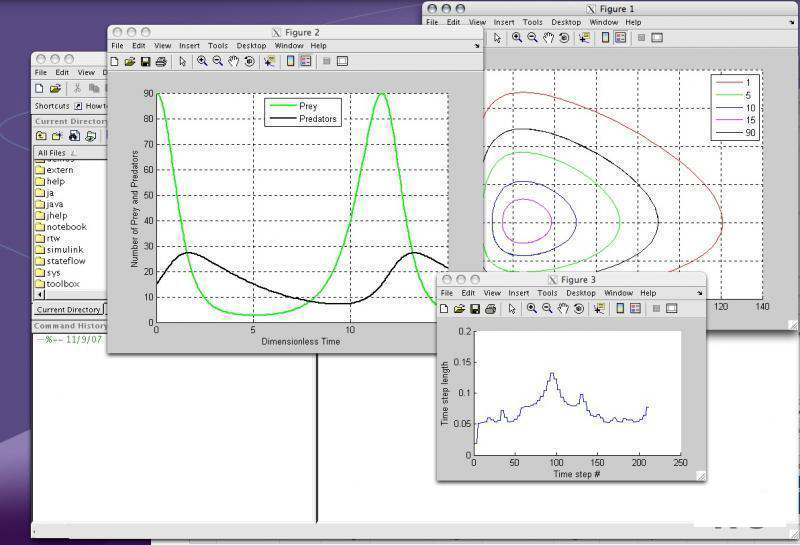The width and height of the screenshot is (800, 545).
Task: Select Edit Plot arrow in Figure 1 toolbar
Action: pos(497,38)
